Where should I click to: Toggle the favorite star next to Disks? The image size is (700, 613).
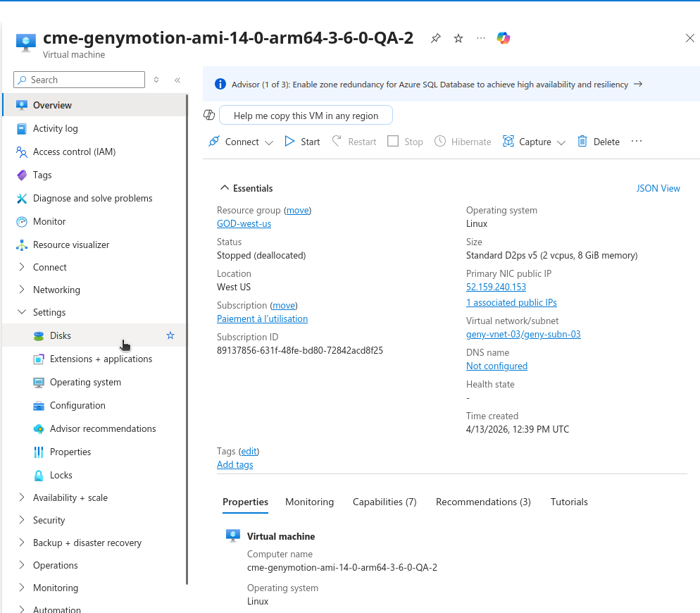(170, 335)
